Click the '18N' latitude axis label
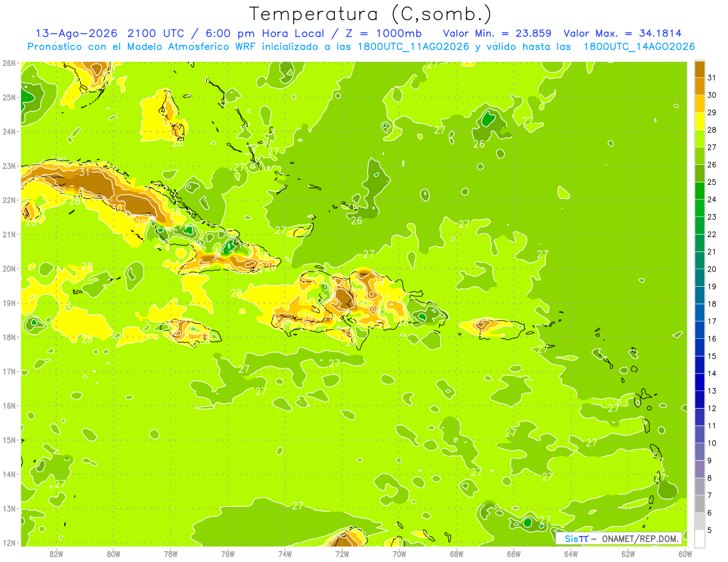Image resolution: width=728 pixels, height=562 pixels. [9, 337]
